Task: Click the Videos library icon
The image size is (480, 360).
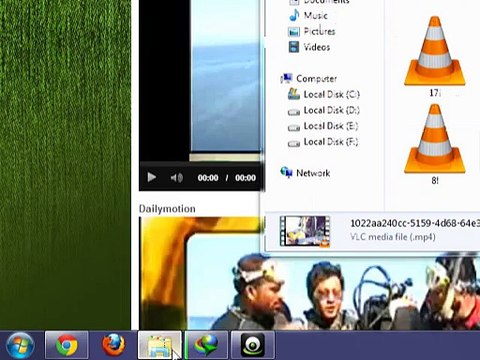Action: pos(294,47)
